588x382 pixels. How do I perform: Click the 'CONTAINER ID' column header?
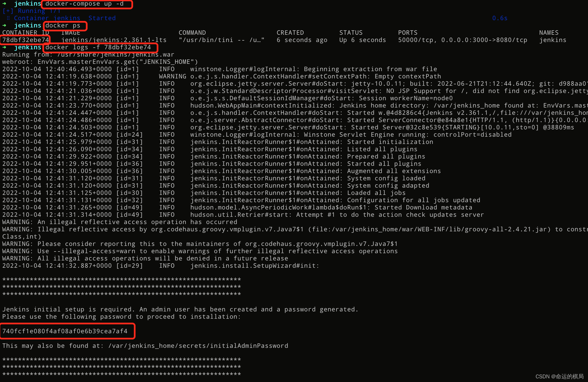[25, 33]
